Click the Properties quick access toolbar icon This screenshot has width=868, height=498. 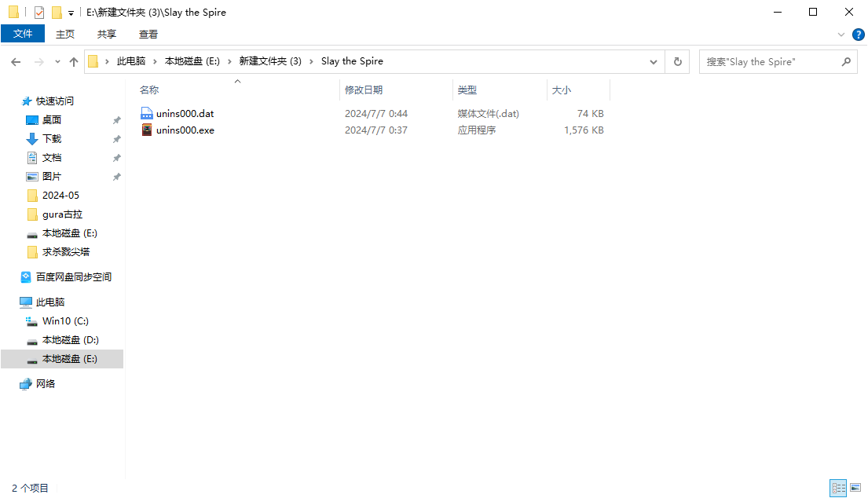click(x=39, y=12)
